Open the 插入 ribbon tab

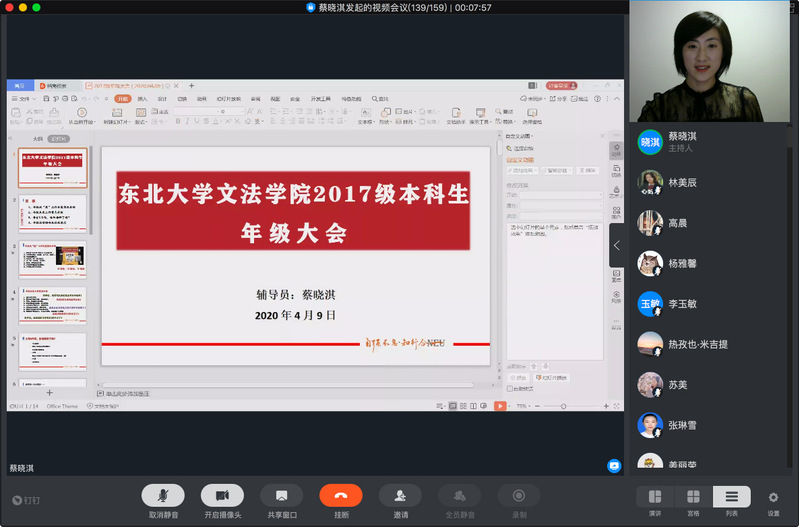pos(143,99)
